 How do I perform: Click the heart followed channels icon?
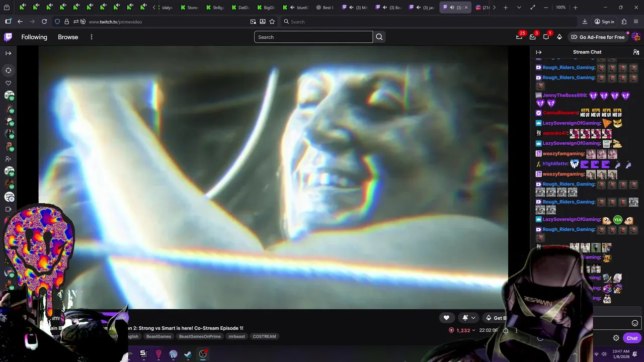coord(9,83)
